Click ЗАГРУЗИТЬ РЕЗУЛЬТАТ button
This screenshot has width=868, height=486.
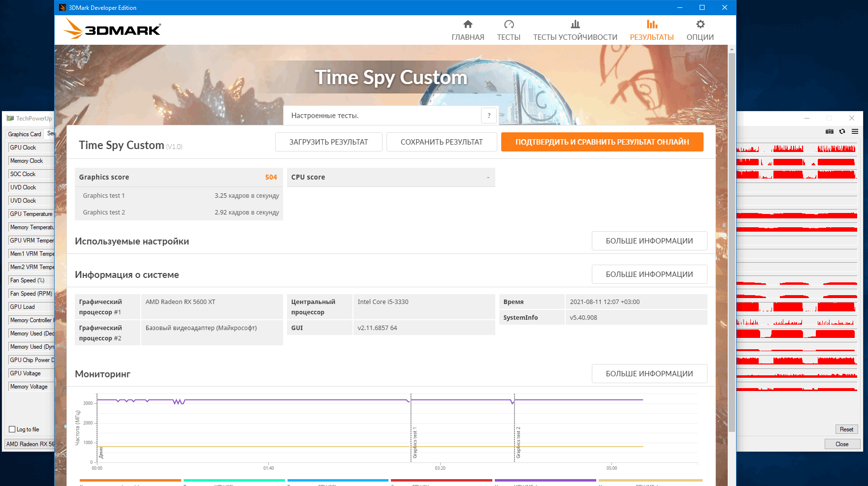click(x=329, y=142)
